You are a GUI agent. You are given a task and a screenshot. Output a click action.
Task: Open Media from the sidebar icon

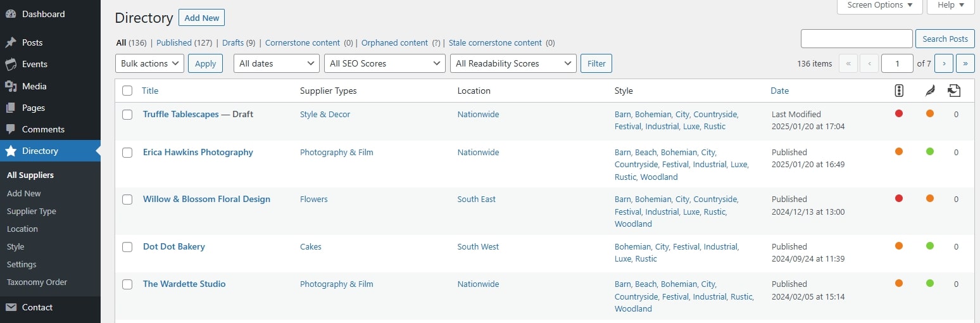coord(11,86)
